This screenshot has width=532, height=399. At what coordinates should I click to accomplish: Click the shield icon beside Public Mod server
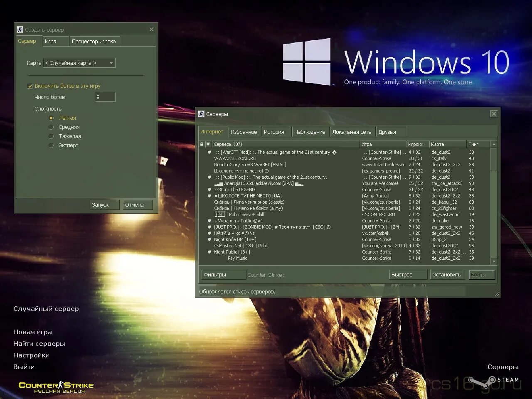(x=209, y=177)
